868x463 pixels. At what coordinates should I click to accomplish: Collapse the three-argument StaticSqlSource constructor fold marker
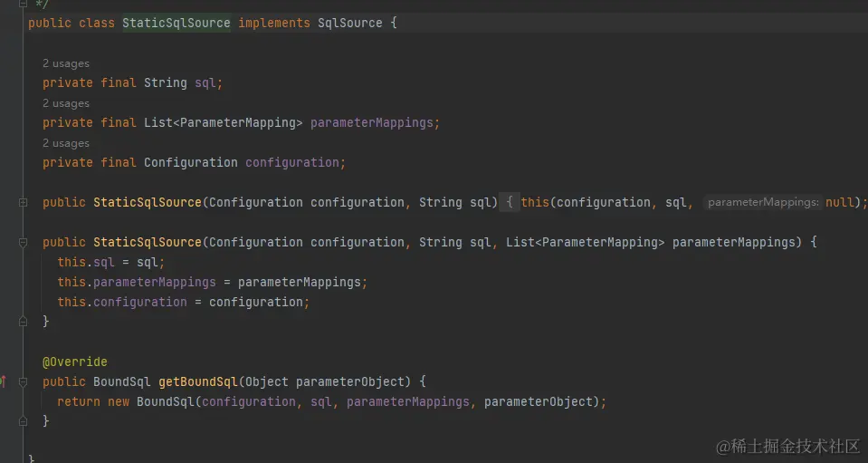23,243
